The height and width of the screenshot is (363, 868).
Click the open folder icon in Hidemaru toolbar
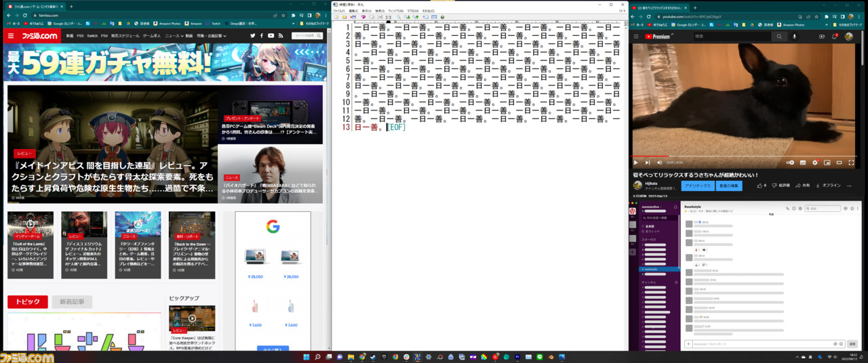pyautogui.click(x=344, y=17)
